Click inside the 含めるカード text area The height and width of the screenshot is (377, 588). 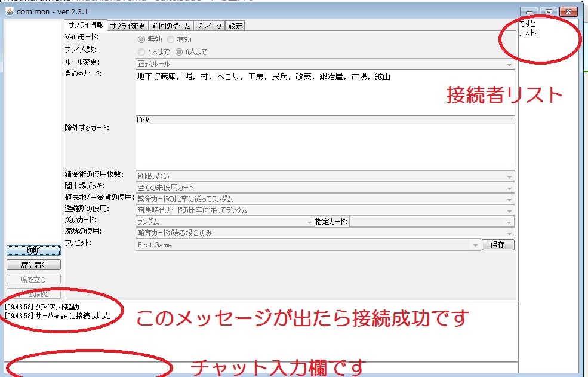click(x=325, y=93)
